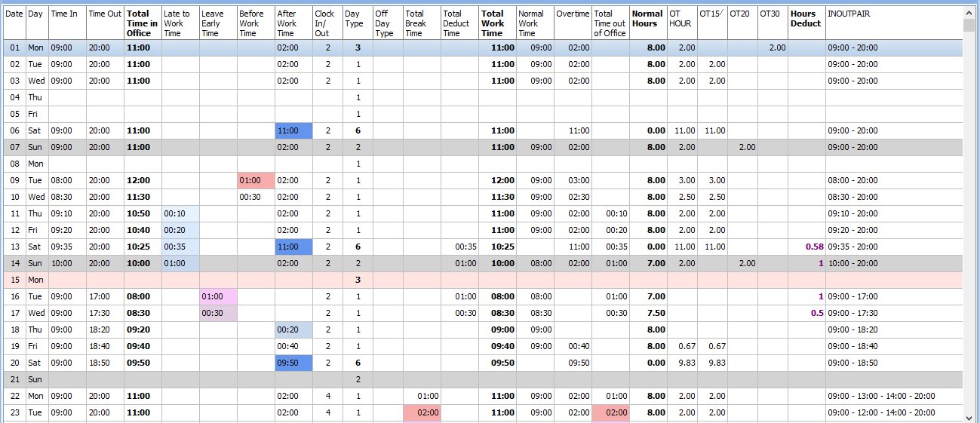The image size is (980, 423).
Task: Select the Hours Deduct column header
Action: click(x=806, y=19)
